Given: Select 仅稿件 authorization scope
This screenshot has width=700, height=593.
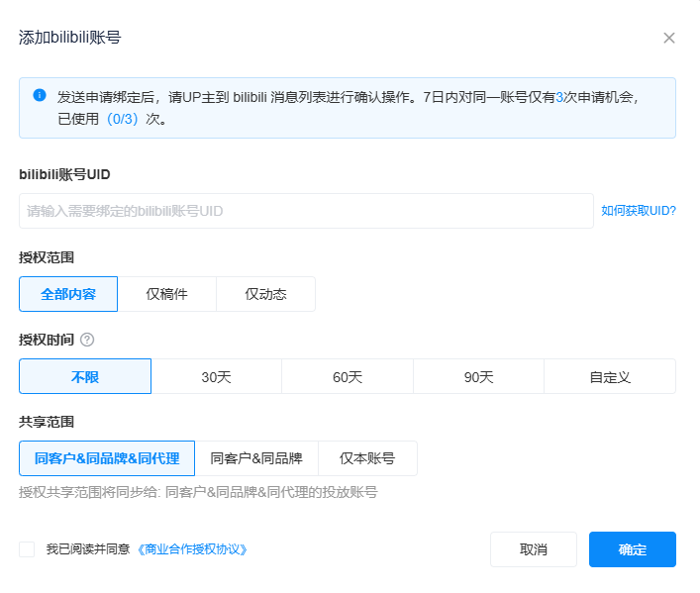Looking at the screenshot, I should point(167,294).
